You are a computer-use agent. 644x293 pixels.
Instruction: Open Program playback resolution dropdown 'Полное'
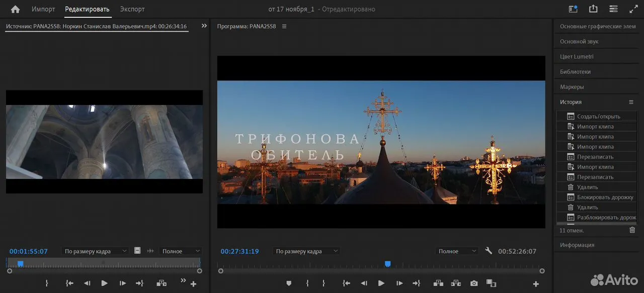click(x=457, y=251)
